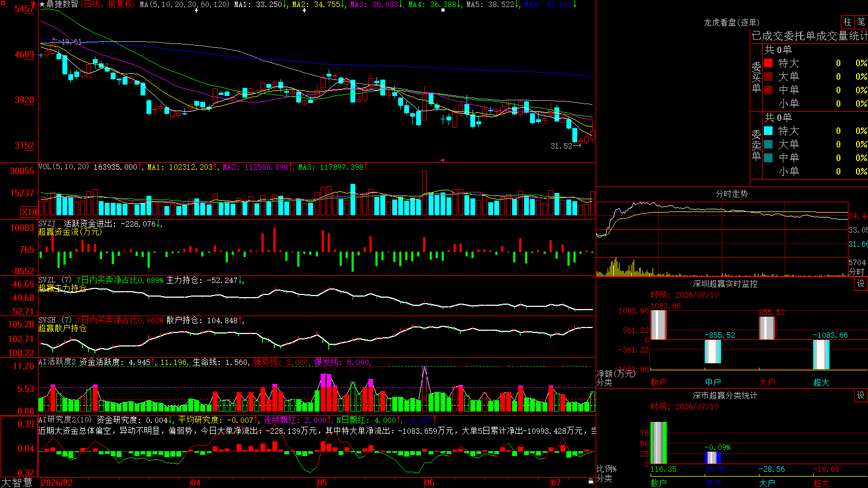The height and width of the screenshot is (488, 868).
Task: Select the 鼎捷数智 stock name
Action: 62,4
